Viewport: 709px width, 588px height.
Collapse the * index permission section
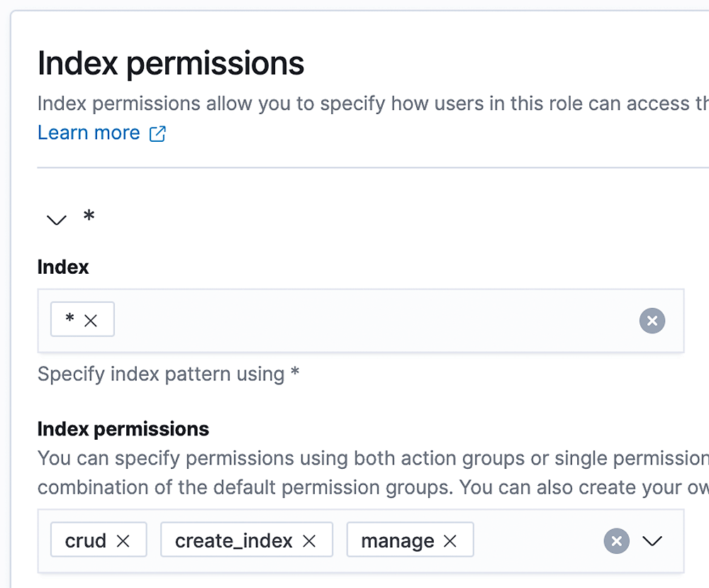click(x=56, y=219)
